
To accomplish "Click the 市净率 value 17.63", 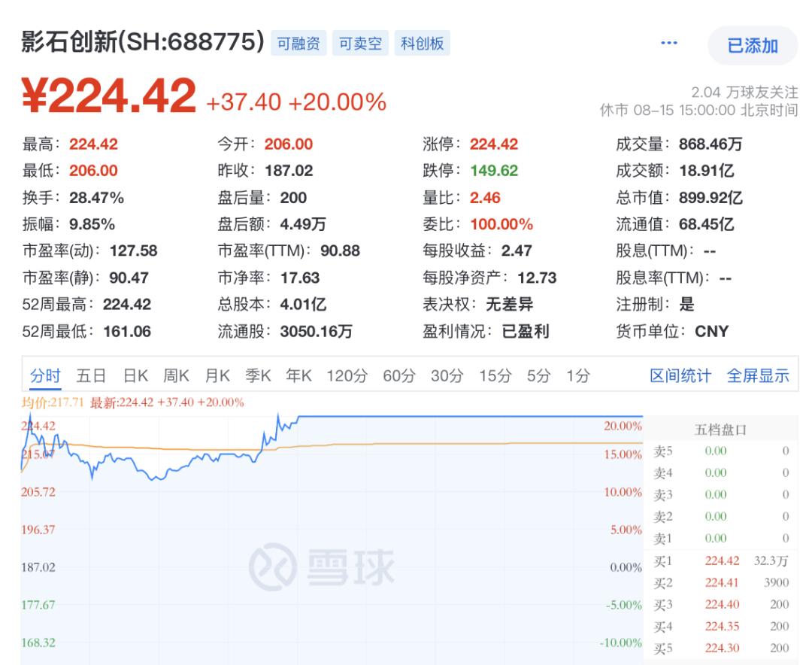I will pos(300,278).
